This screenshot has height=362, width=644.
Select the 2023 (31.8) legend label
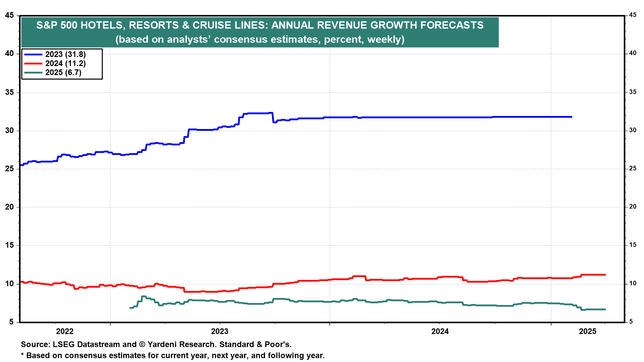pos(65,55)
